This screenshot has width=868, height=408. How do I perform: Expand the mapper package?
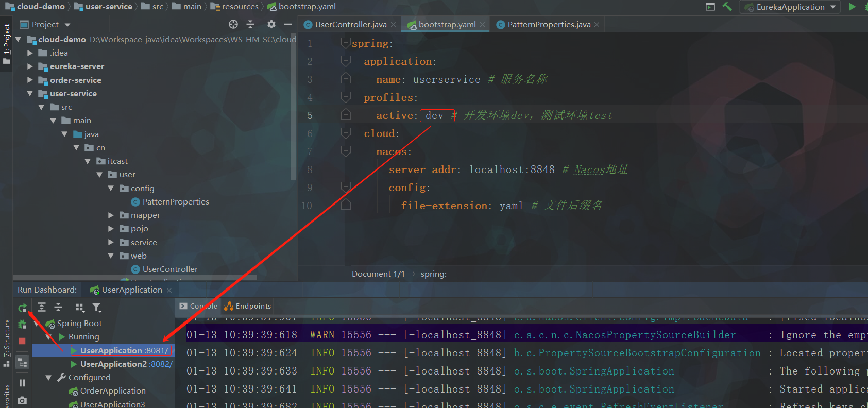tap(111, 215)
